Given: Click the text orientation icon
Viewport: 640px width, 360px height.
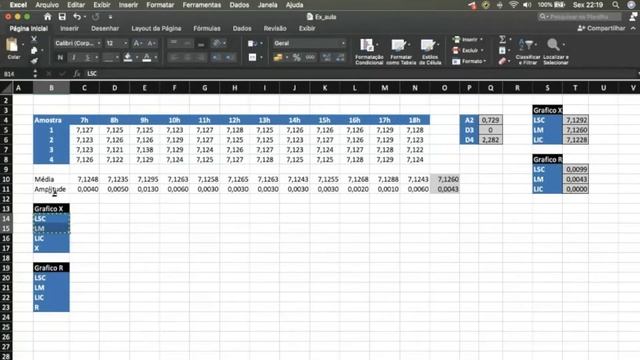Looking at the screenshot, I should pyautogui.click(x=217, y=43).
